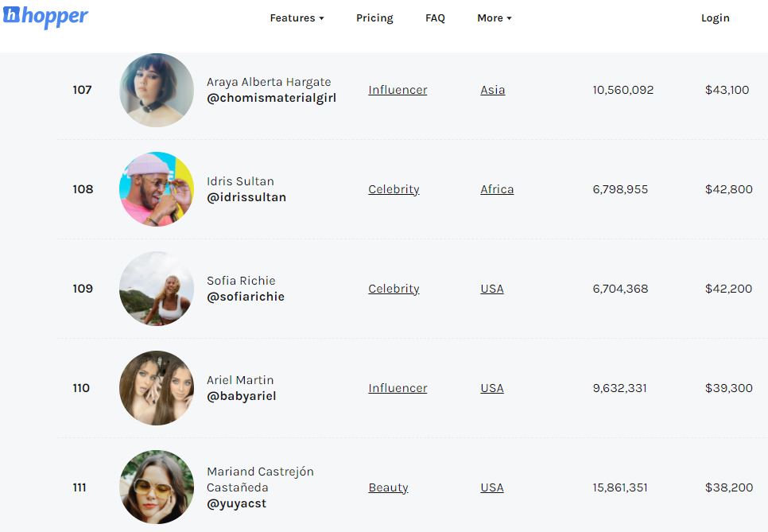
Task: Follow the Asia region link
Action: (x=492, y=90)
